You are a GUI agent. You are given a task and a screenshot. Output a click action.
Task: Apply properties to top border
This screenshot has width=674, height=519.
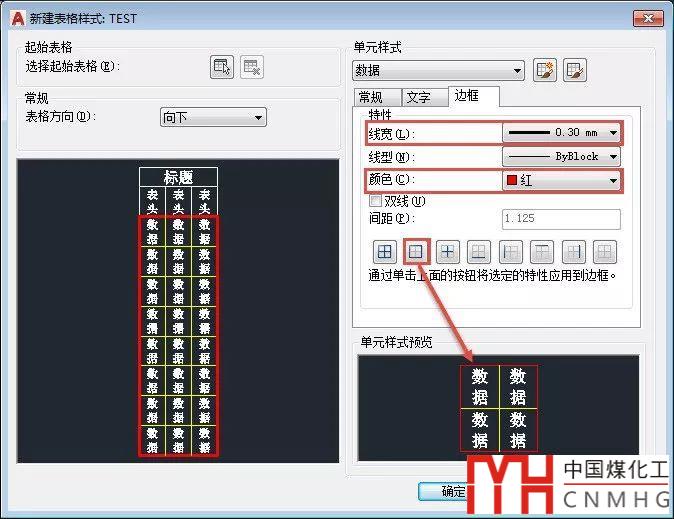[x=542, y=252]
